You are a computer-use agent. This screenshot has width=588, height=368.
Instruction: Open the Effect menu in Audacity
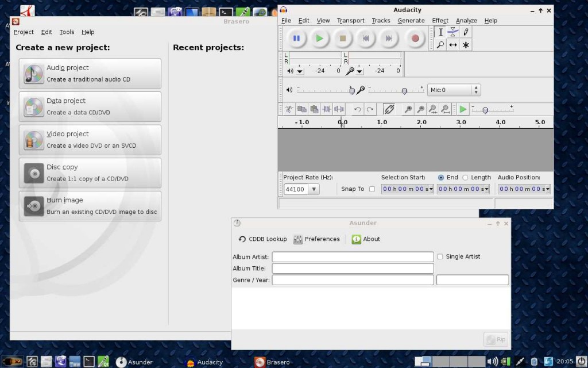tap(440, 21)
